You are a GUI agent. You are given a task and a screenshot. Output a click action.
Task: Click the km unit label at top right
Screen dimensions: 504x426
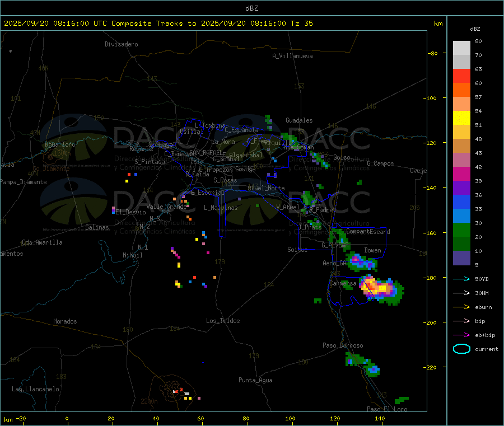click(x=438, y=24)
